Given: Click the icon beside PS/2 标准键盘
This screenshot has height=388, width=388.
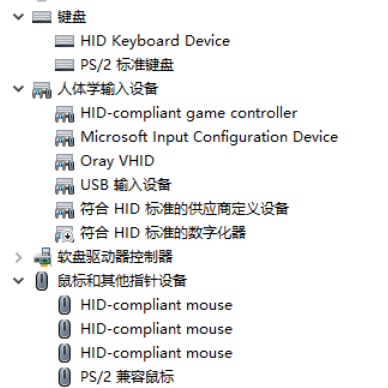Looking at the screenshot, I should [65, 65].
